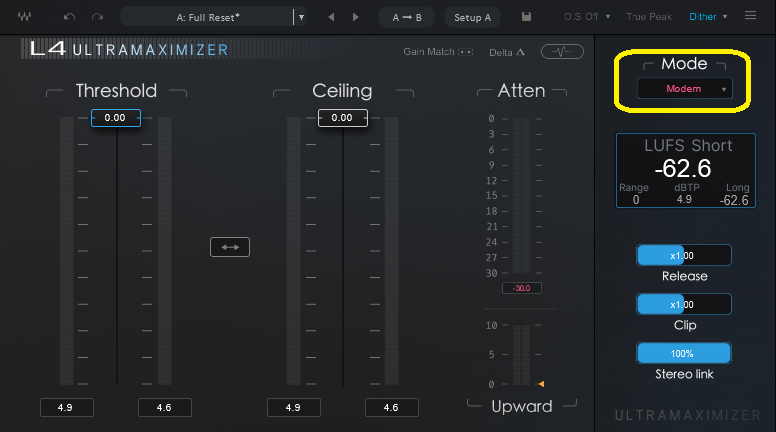Screen dimensions: 776x432
Task: Click the Setup A button
Action: click(x=473, y=17)
